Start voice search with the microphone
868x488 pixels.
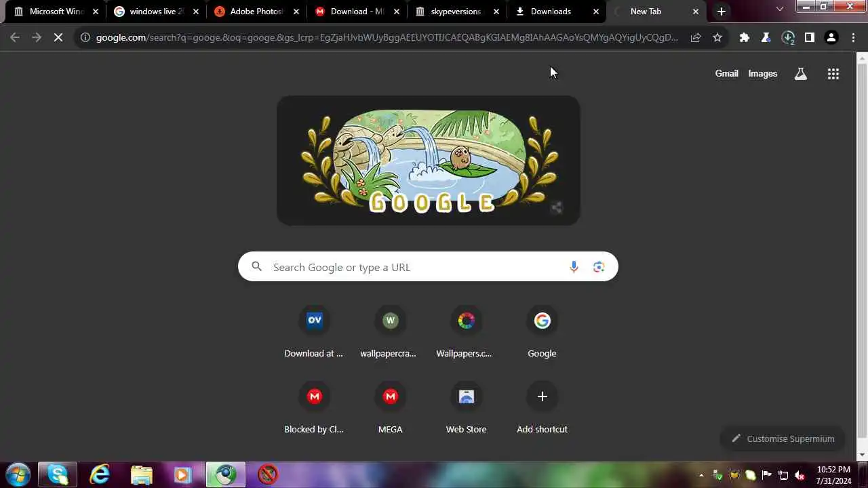coord(574,267)
